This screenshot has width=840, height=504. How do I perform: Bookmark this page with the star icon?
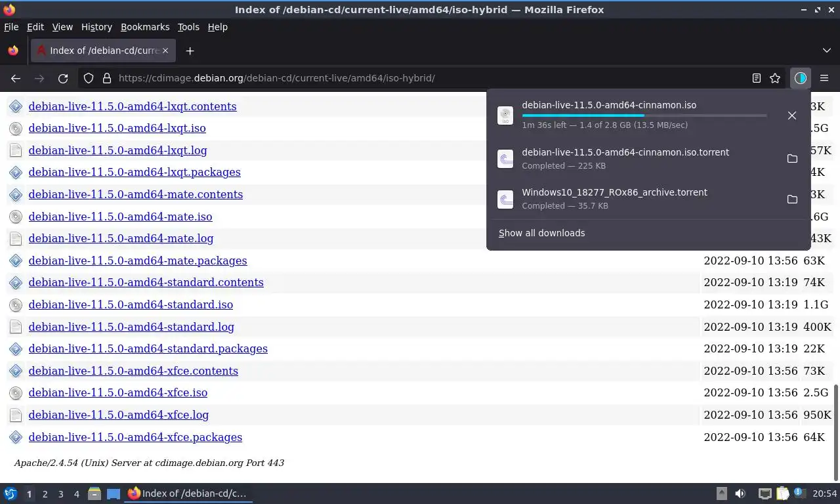775,78
